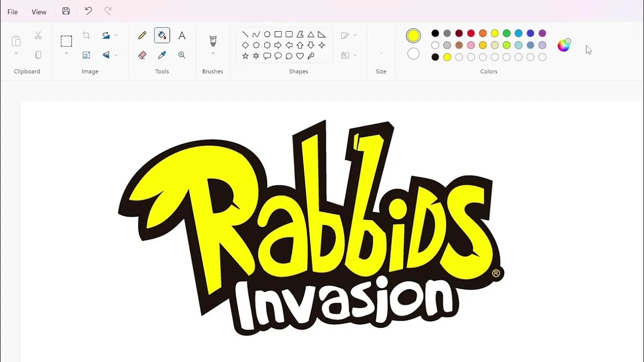
Task: Select the Color picker eyedropper
Action: coord(162,55)
